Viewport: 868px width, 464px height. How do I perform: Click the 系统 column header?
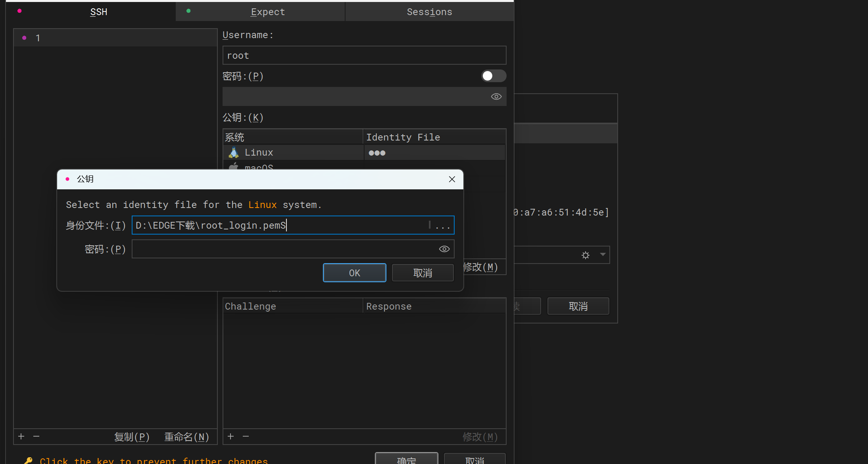[293, 137]
